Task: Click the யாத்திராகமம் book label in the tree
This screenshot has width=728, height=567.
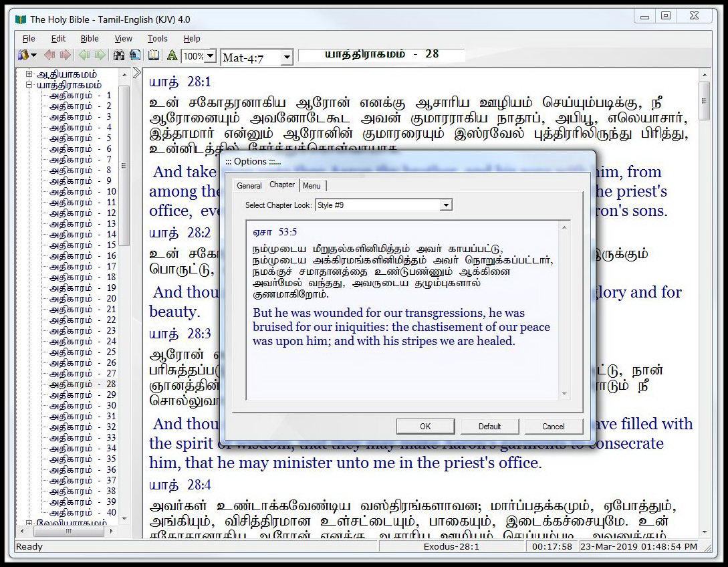Action: (x=69, y=85)
